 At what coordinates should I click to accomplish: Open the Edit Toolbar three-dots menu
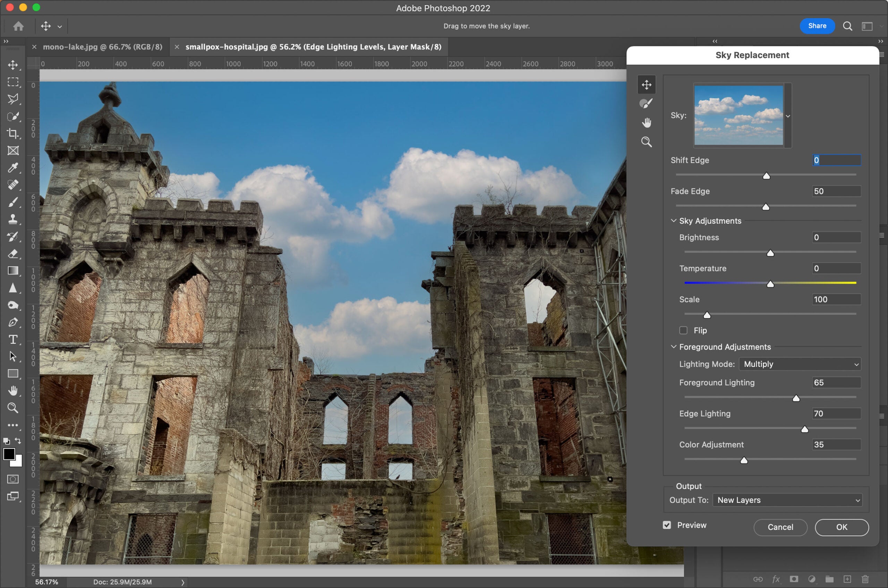tap(13, 425)
